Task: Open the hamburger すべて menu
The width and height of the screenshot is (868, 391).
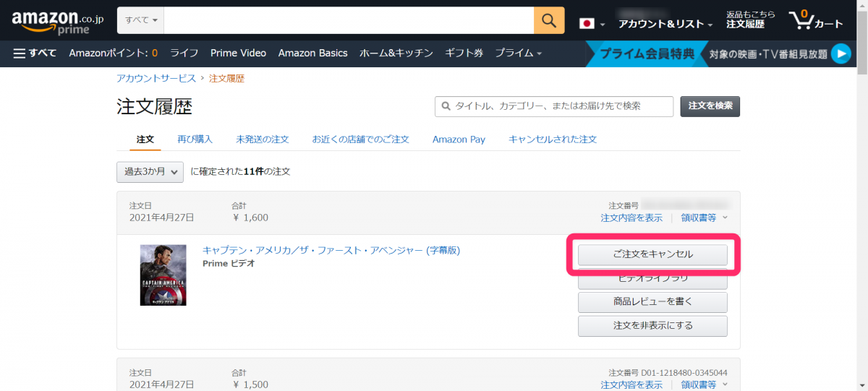Action: (x=35, y=53)
